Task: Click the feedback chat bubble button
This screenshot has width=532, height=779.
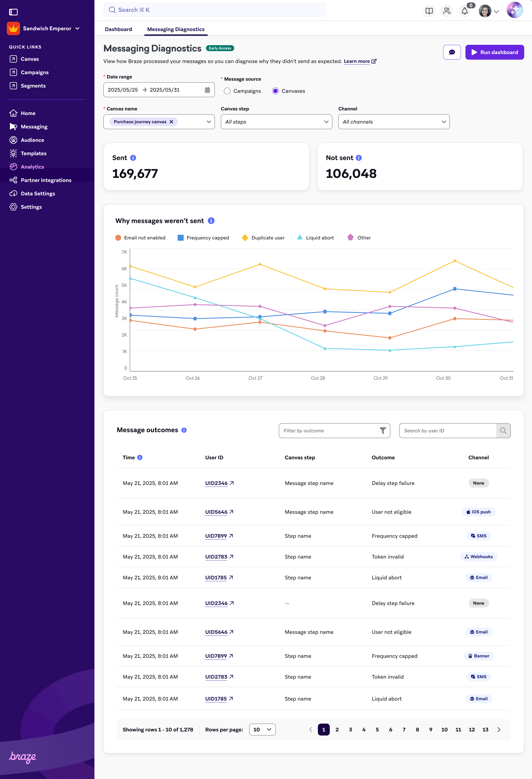Action: click(452, 52)
